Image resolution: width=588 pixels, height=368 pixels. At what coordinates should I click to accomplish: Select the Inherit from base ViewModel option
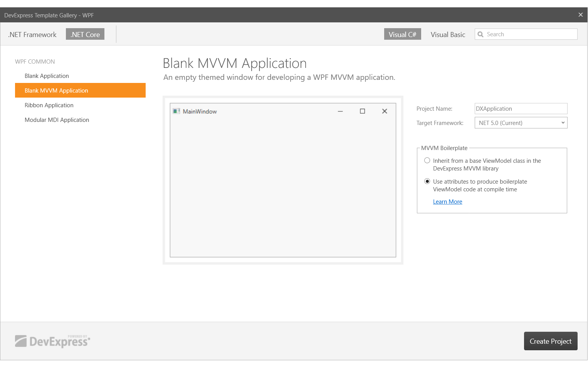[x=427, y=160]
